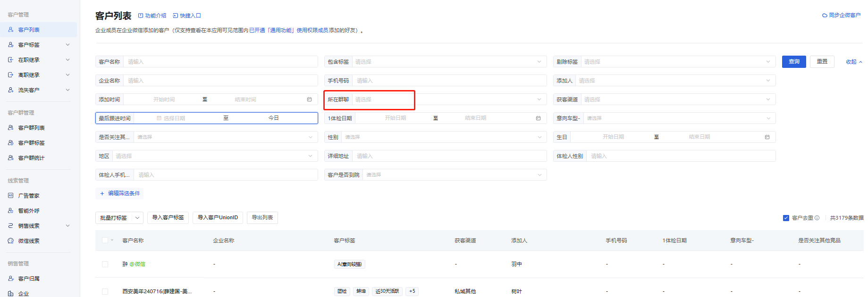Expand the 离职继承 sidebar submenu arrow
Viewport: 868px width, 297px height.
pyautogui.click(x=67, y=75)
